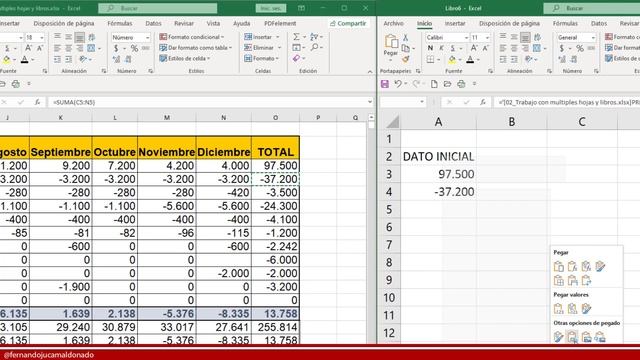Toggle percent style in left Número group

coord(134,49)
